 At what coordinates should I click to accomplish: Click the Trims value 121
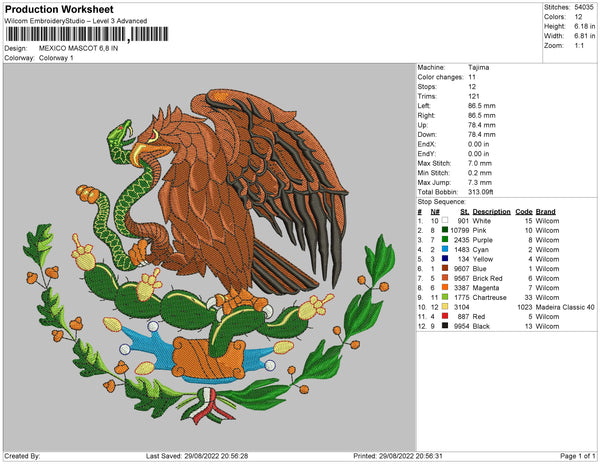[474, 96]
